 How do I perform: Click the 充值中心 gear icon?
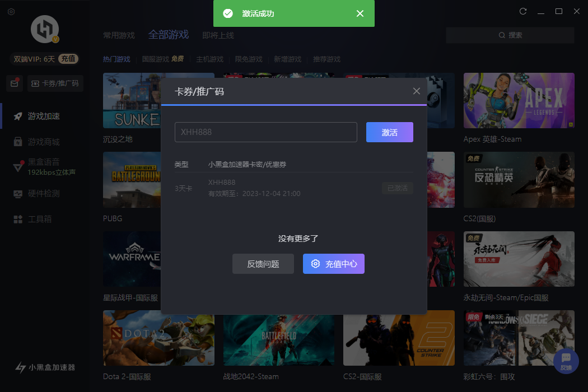[x=316, y=264]
